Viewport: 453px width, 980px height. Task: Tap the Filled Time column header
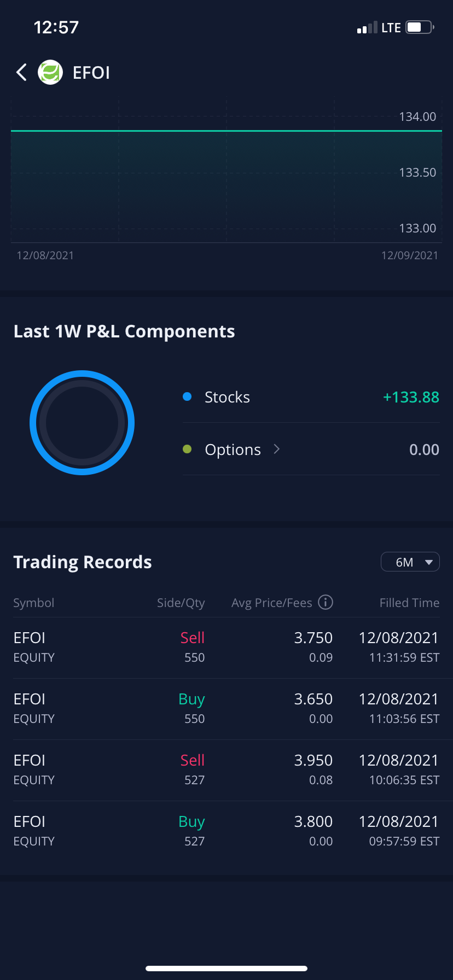(x=409, y=603)
